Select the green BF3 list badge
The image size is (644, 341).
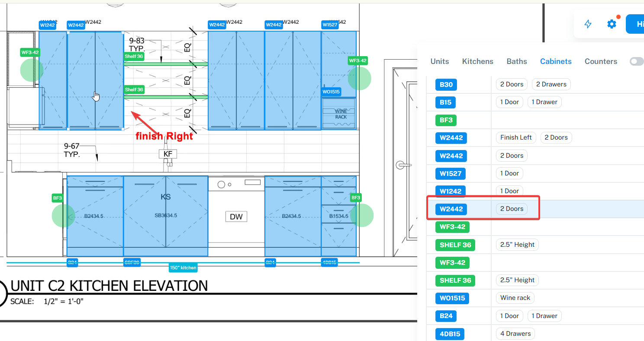click(x=446, y=120)
